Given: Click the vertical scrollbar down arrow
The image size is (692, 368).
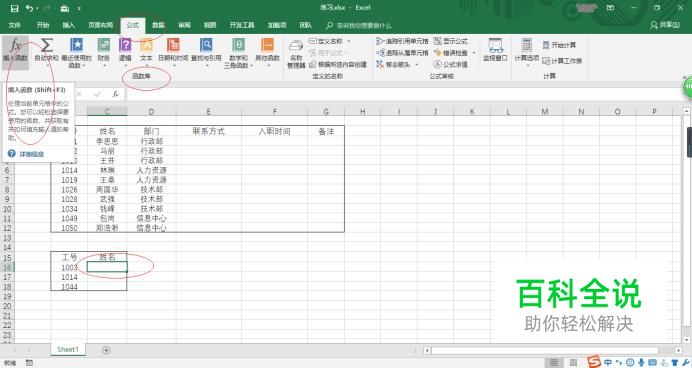Looking at the screenshot, I should (x=687, y=340).
